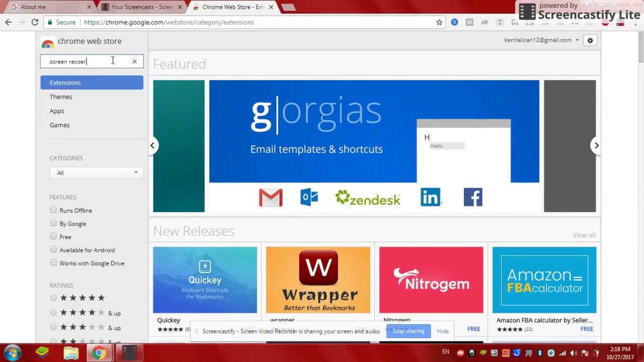The height and width of the screenshot is (362, 644).
Task: Select the four stars & up rating
Action: 53,312
